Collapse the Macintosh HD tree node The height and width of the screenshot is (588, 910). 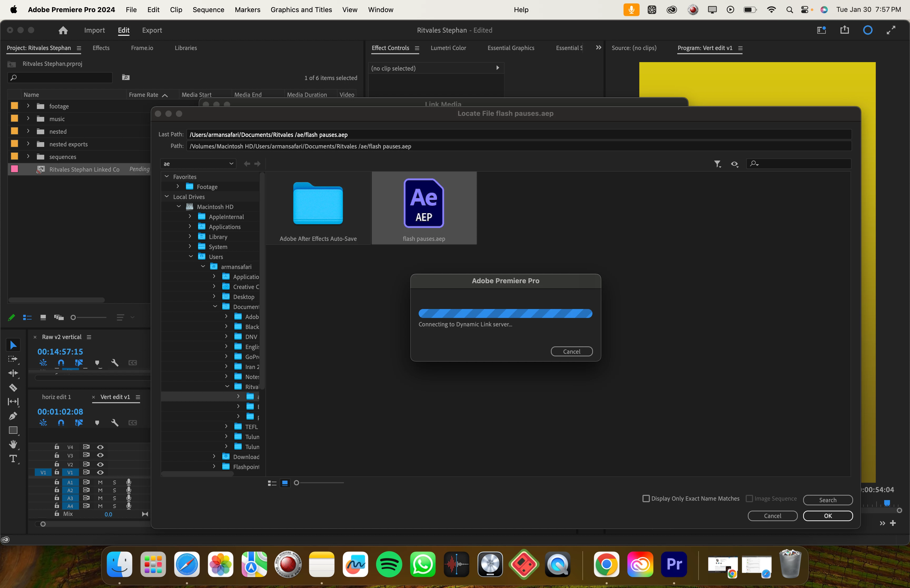[179, 207]
